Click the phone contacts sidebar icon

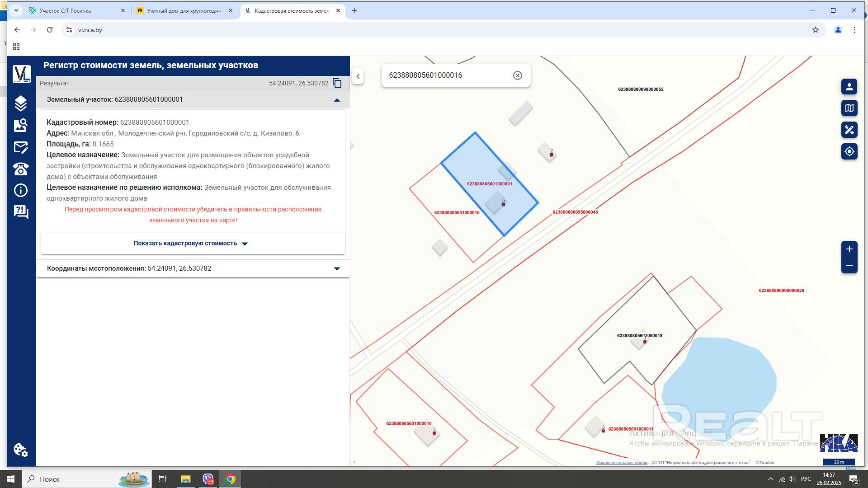(x=21, y=169)
